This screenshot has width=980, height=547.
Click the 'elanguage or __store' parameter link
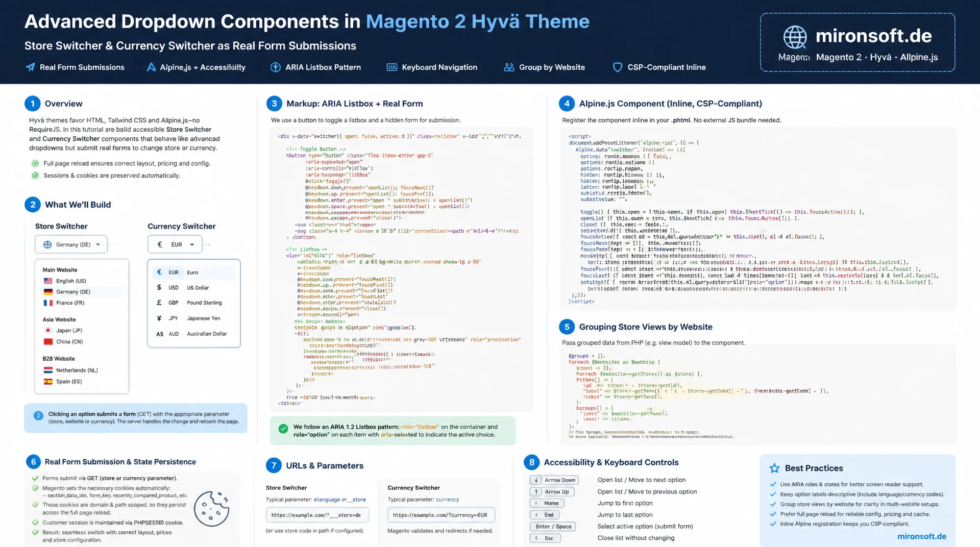340,500
